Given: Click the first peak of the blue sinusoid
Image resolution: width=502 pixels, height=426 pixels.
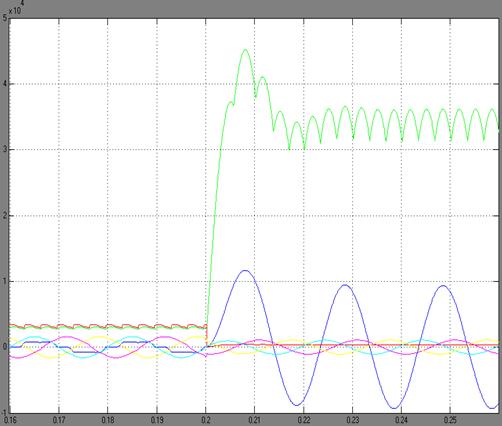Looking at the screenshot, I should click(x=246, y=270).
